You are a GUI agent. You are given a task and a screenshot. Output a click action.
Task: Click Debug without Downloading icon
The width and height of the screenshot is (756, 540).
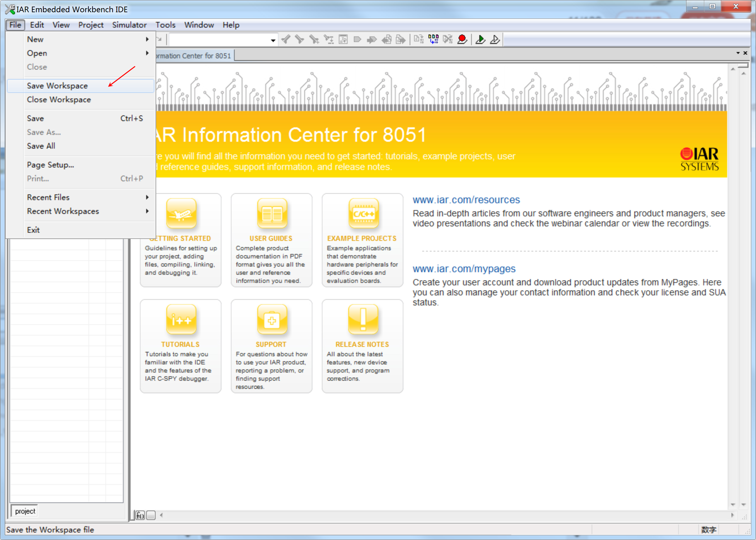[x=495, y=40]
